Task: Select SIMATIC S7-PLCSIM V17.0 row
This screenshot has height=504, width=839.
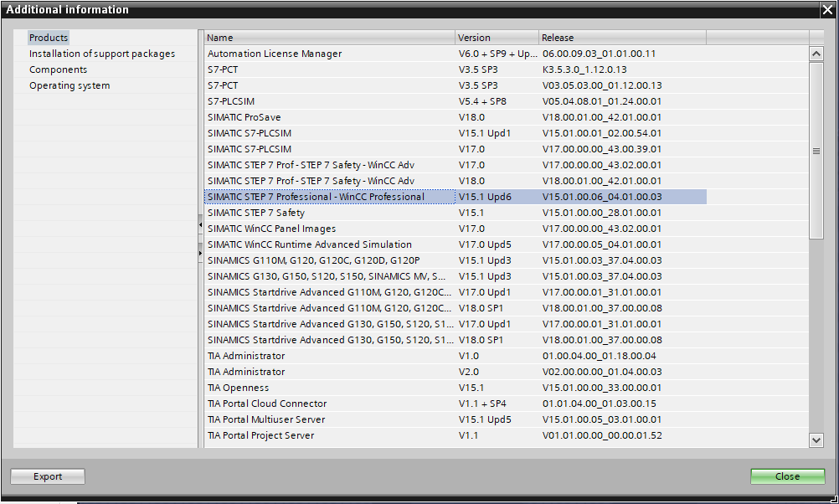Action: (x=456, y=149)
